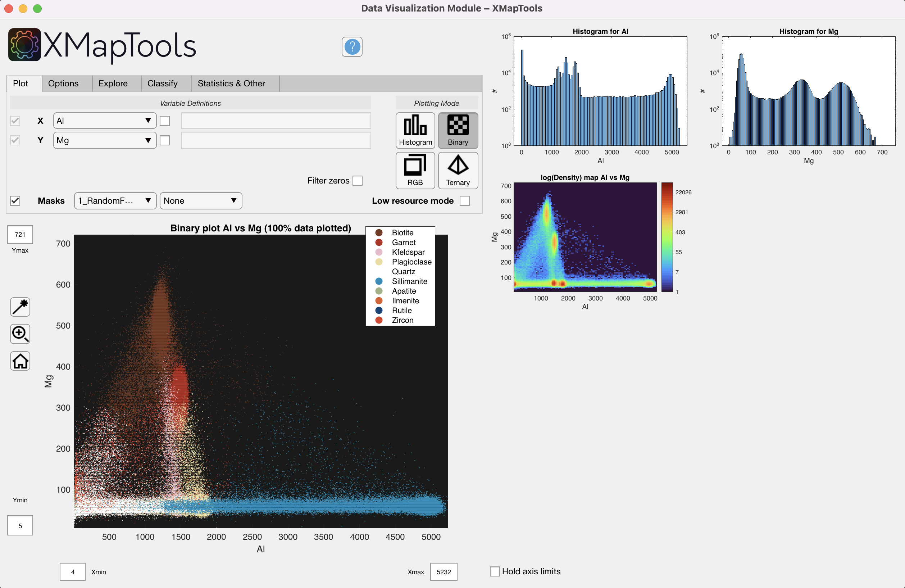Select the Histogram plotting mode
Image resolution: width=905 pixels, height=588 pixels.
click(x=415, y=131)
